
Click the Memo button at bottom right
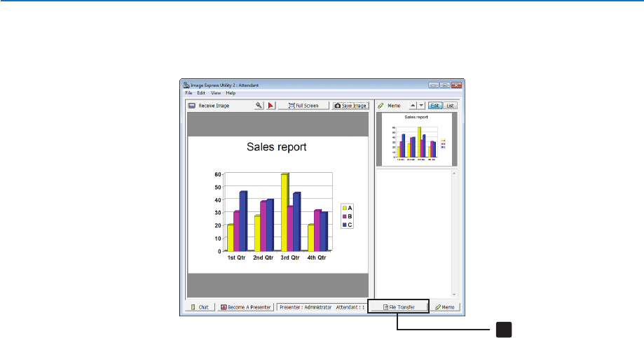445,307
